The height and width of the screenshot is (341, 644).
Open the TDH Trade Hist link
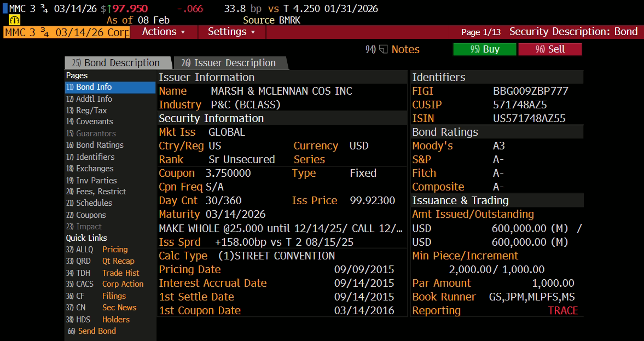coord(120,273)
